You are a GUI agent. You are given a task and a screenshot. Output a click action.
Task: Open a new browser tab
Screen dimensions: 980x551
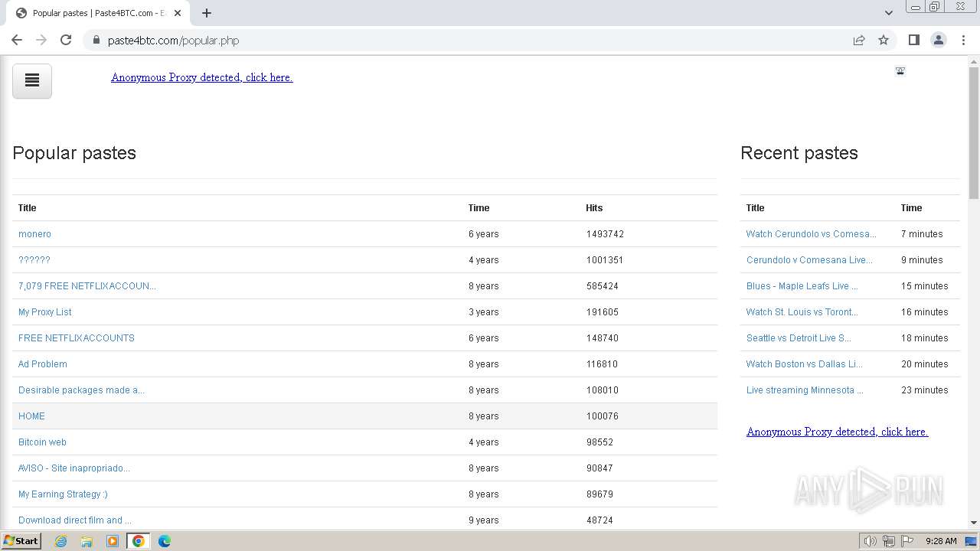tap(207, 13)
